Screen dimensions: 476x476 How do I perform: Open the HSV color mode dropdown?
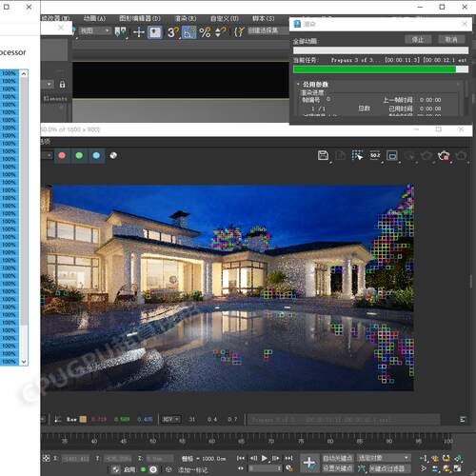click(170, 420)
